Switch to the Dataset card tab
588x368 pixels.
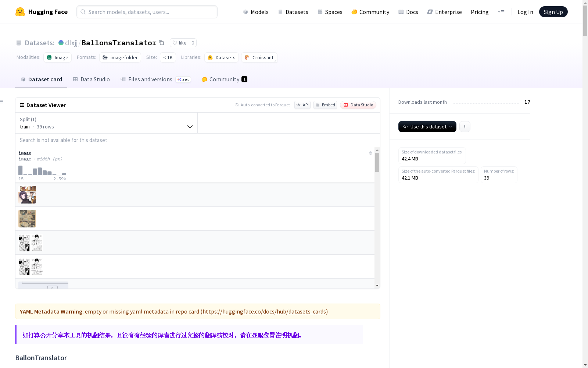pos(41,79)
